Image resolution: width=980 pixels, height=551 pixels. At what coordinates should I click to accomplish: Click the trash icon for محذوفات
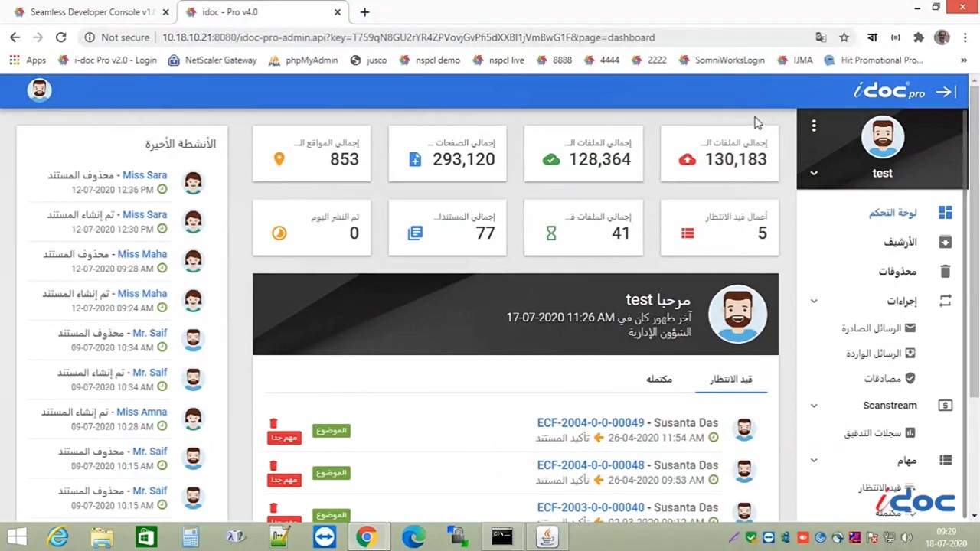[x=945, y=272]
